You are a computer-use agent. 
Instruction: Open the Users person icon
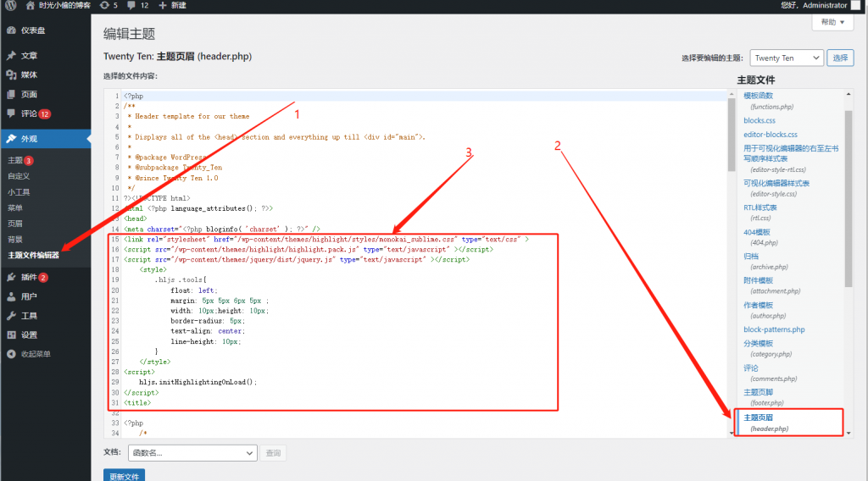(11, 296)
